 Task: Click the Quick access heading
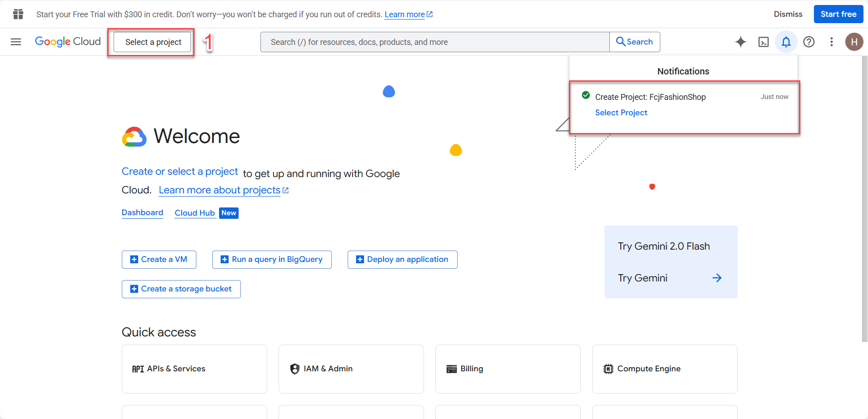pos(159,332)
